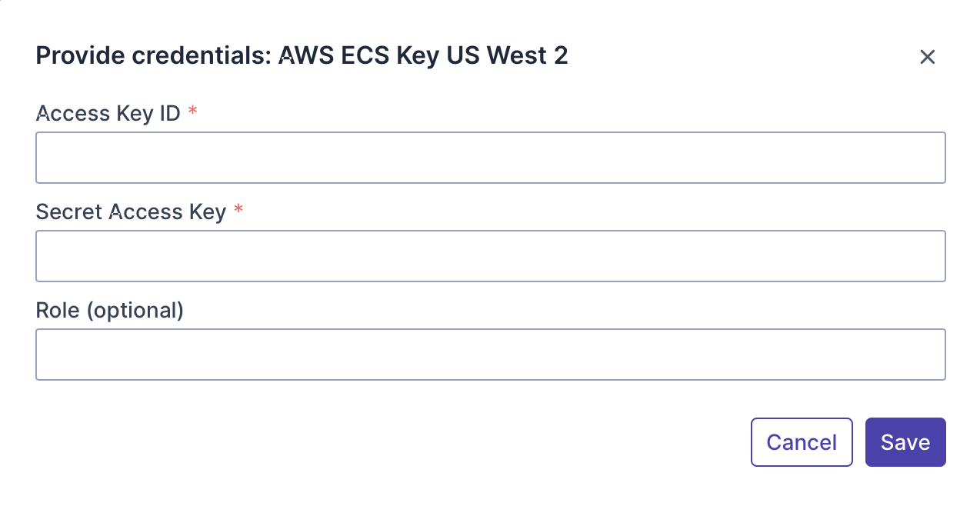Place cursor in the first required text box
Viewport: 980px width, 526px height.
490,158
